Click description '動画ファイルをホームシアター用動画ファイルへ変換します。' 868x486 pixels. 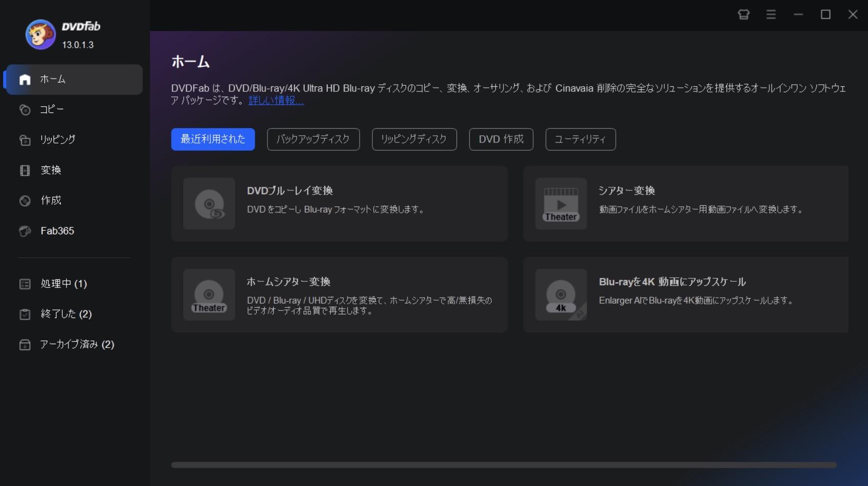coord(702,210)
